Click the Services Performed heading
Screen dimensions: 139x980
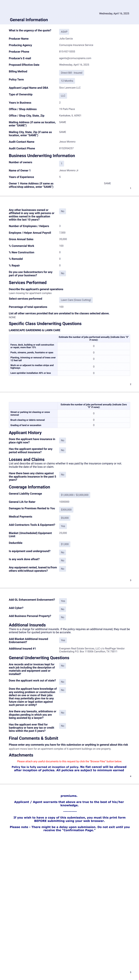[28, 283]
